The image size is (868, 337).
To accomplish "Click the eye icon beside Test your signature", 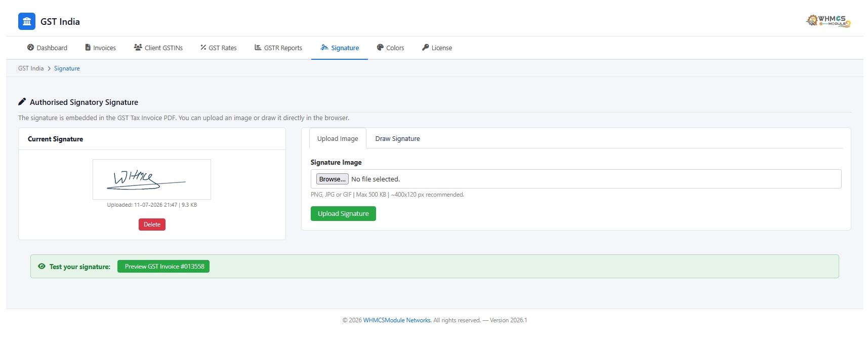I will (x=42, y=266).
